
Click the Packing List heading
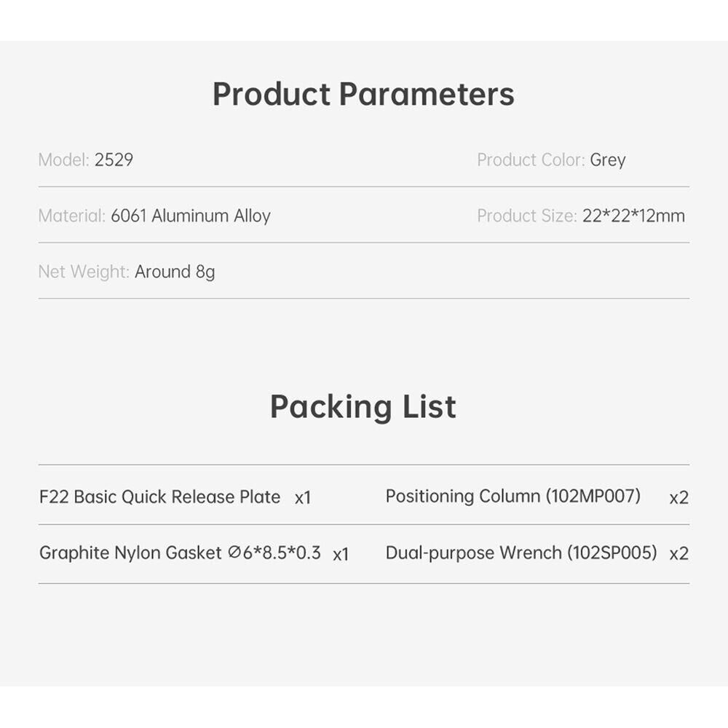(363, 407)
